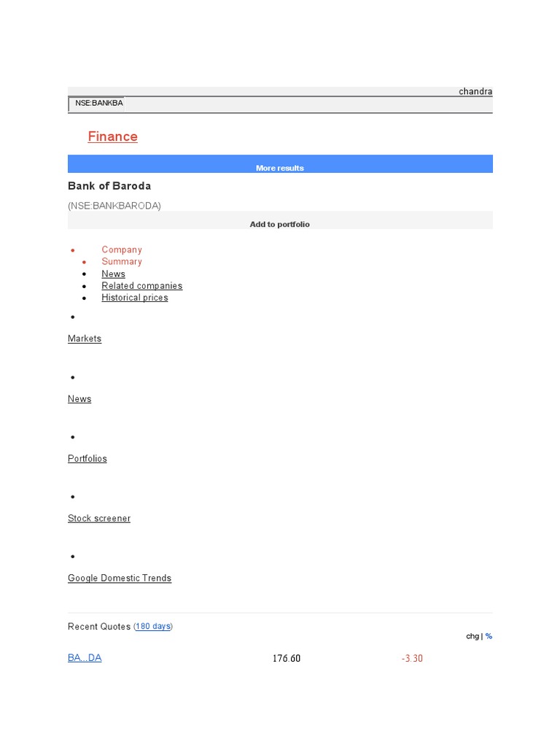The height and width of the screenshot is (747, 560).
Task: Click the More results button
Action: 280,168
